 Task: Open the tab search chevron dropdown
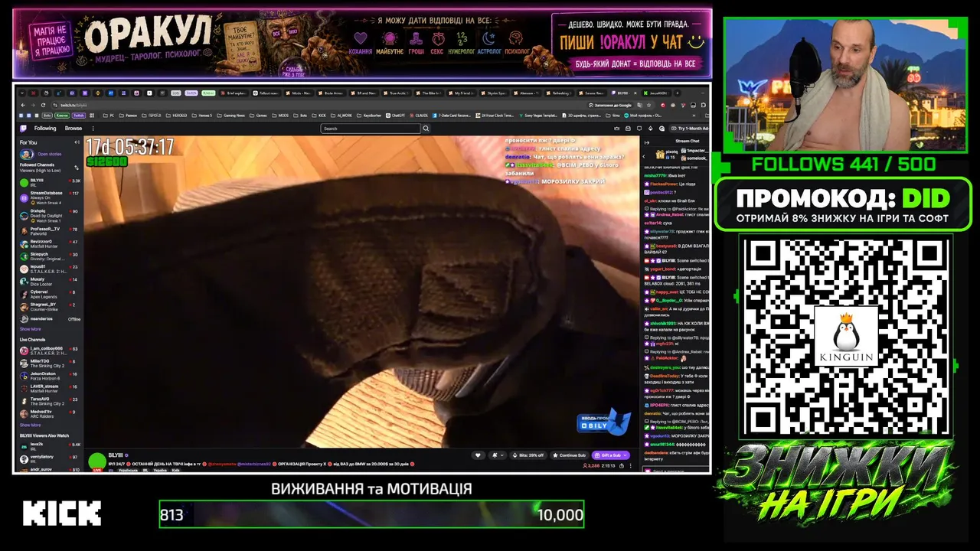click(x=23, y=93)
